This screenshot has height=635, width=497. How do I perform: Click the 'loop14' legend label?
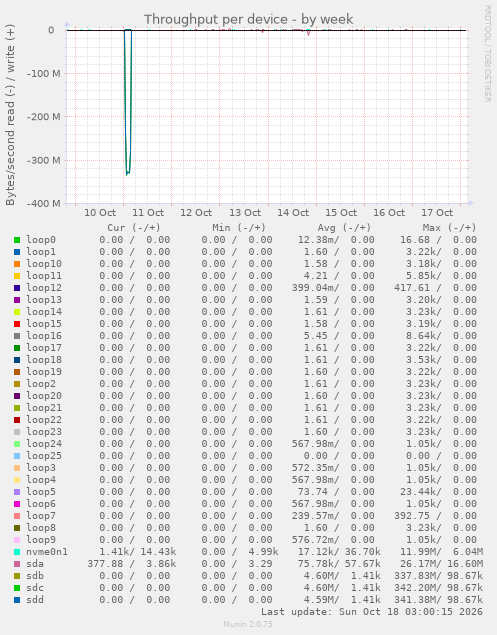(x=44, y=312)
